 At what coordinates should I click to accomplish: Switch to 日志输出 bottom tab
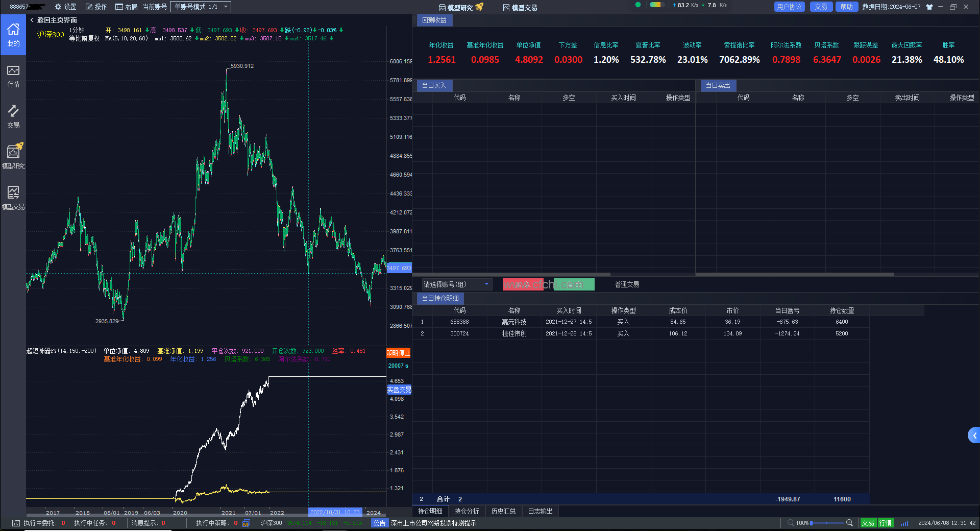(x=541, y=511)
